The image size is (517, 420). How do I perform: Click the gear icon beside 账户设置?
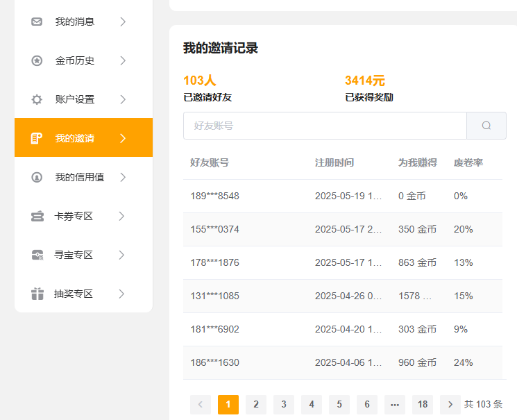37,99
